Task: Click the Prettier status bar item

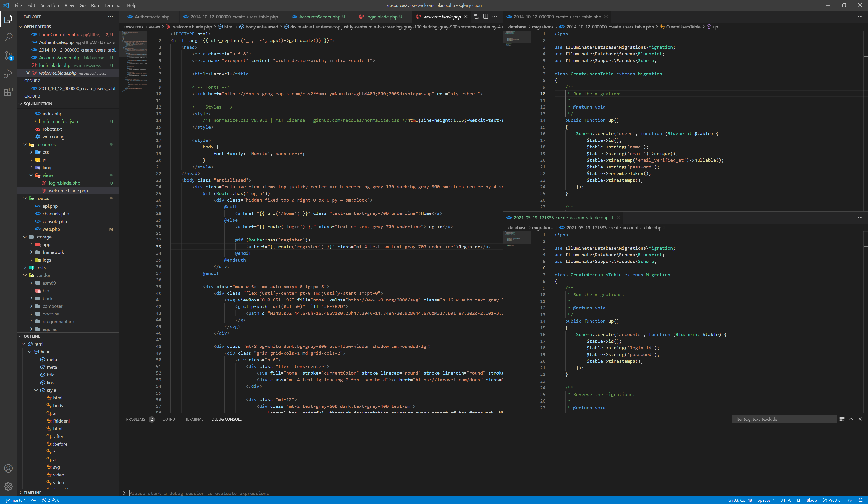Action: 832,500
